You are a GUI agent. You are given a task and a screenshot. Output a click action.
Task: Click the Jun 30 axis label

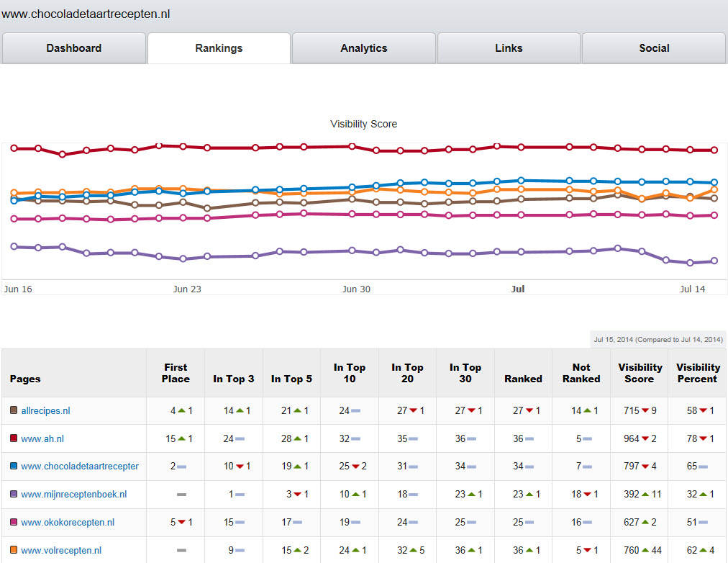(356, 289)
